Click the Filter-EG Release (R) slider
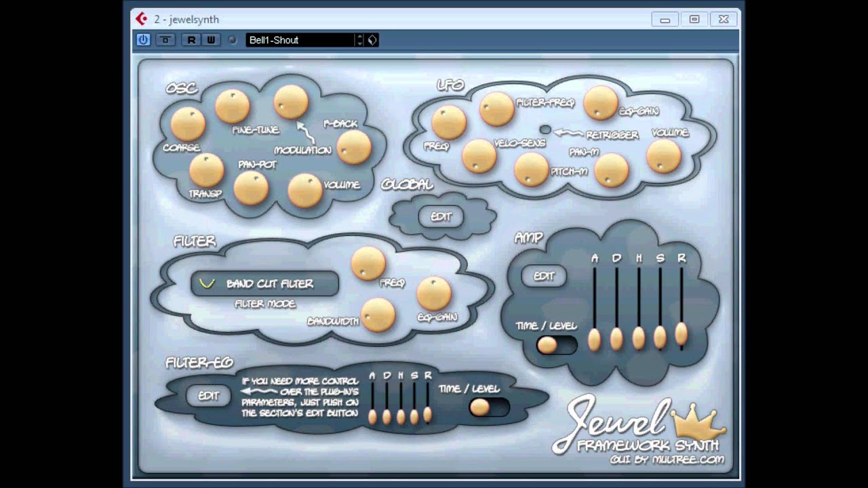This screenshot has width=868, height=488. [x=428, y=403]
